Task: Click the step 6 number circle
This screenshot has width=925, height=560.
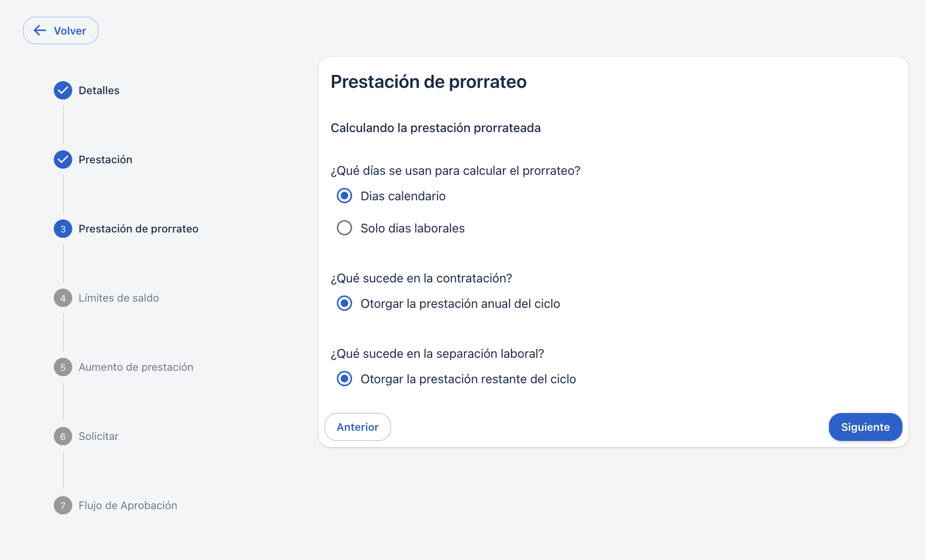Action: click(x=63, y=437)
